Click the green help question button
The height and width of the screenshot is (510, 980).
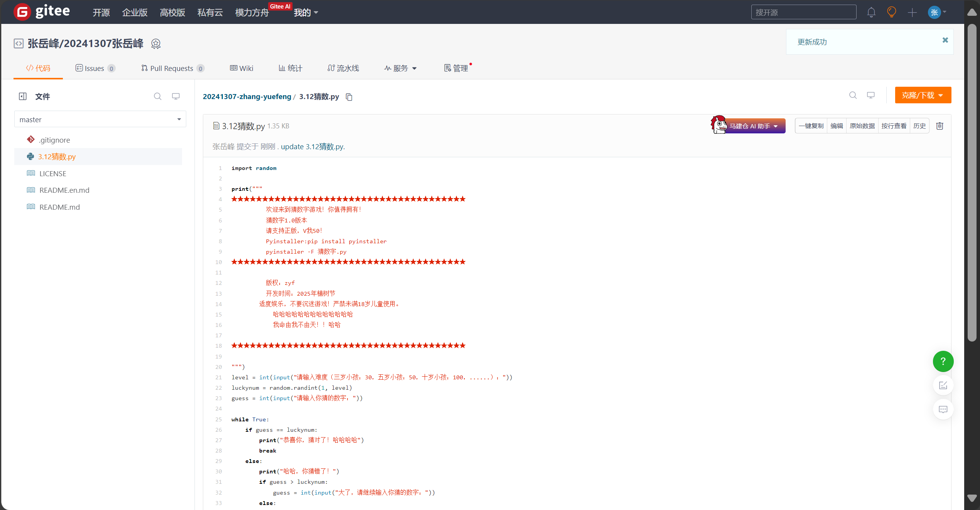(943, 361)
